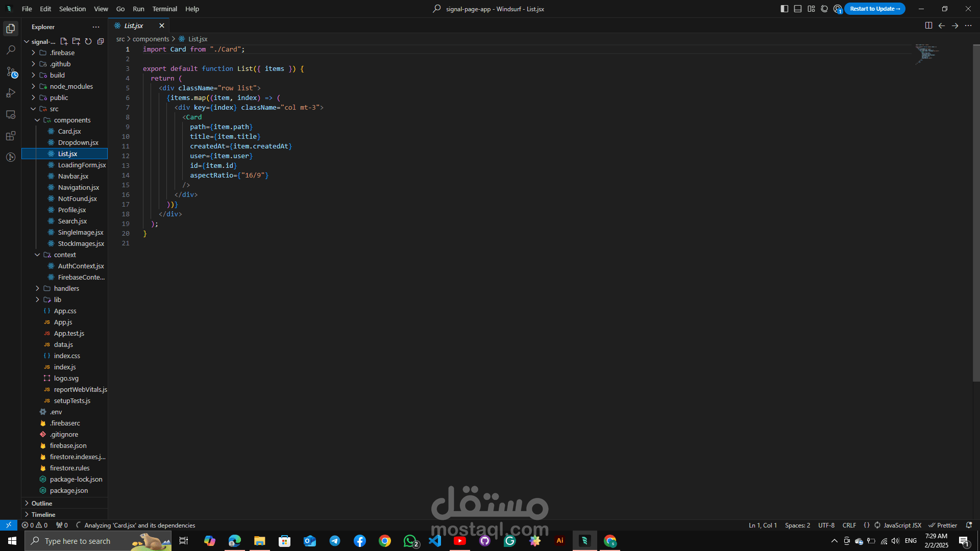Open Navbar.jsx from the file tree

click(x=73, y=176)
